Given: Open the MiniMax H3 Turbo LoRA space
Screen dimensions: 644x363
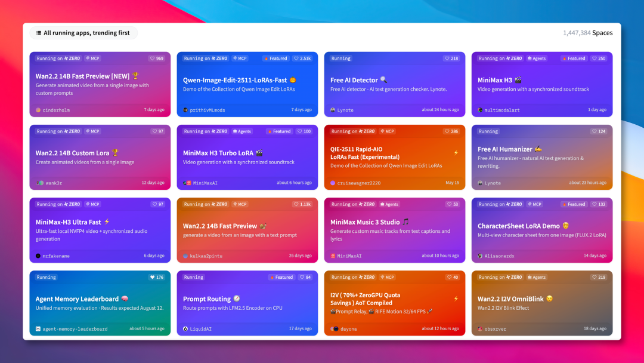Looking at the screenshot, I should click(x=247, y=157).
